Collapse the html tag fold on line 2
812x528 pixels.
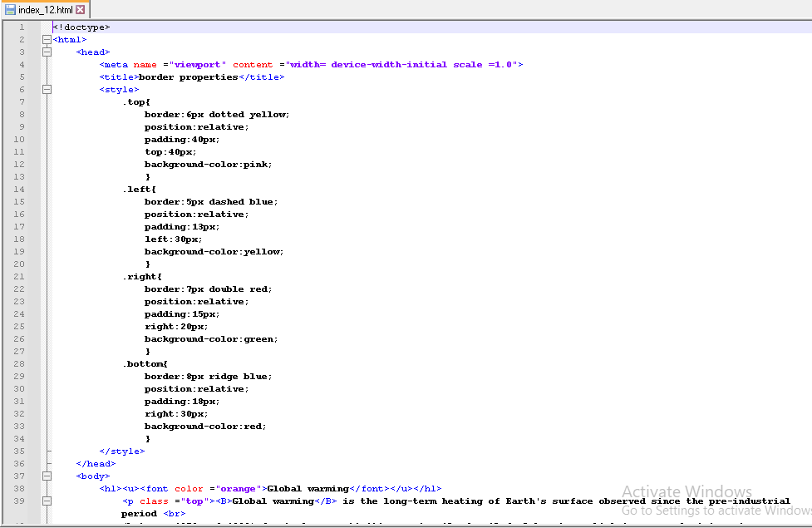coord(47,39)
